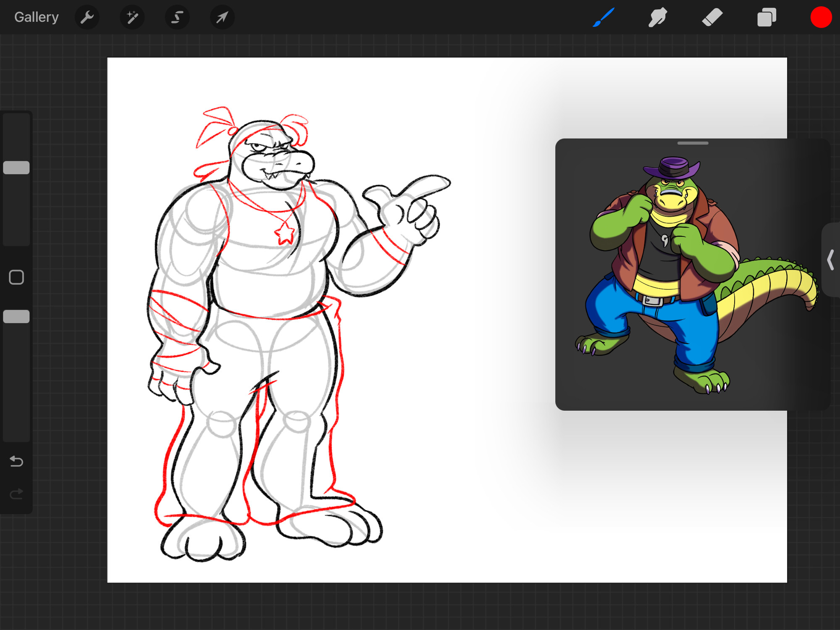Select the Smudge tool
Viewport: 840px width, 630px height.
(658, 17)
